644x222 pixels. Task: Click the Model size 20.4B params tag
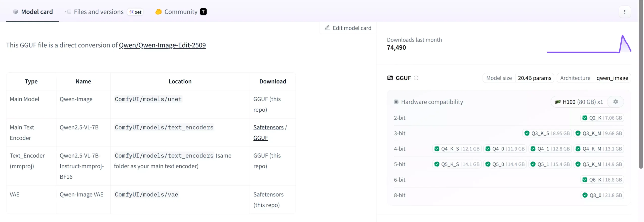point(518,78)
